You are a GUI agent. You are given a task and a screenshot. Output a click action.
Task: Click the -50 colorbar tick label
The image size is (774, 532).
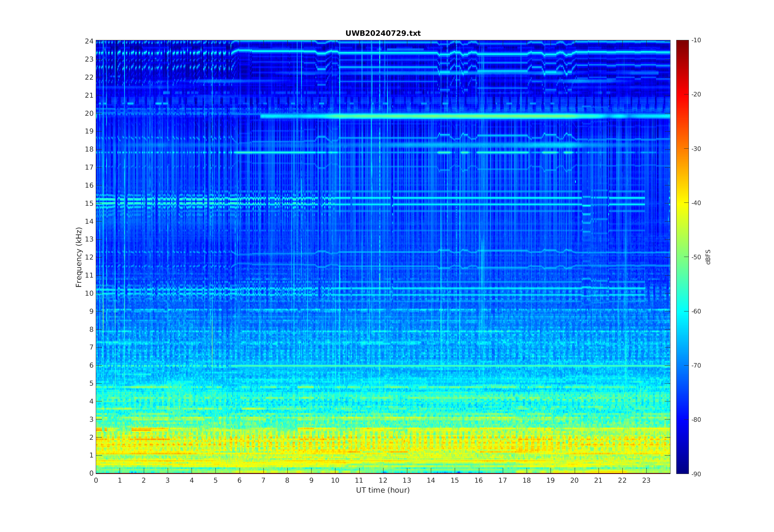pos(696,257)
